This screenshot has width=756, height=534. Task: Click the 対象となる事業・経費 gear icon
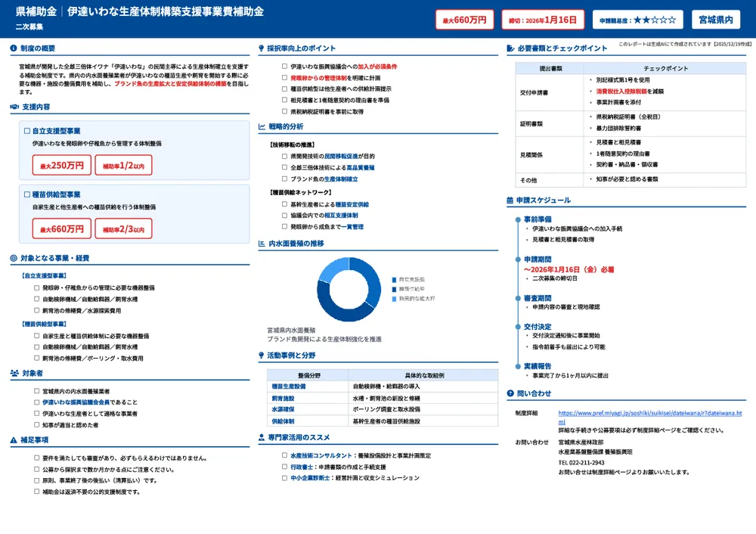pyautogui.click(x=13, y=258)
